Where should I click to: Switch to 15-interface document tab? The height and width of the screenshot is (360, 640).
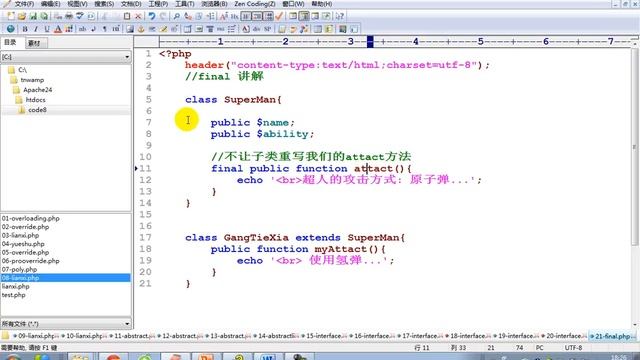pos(324,336)
